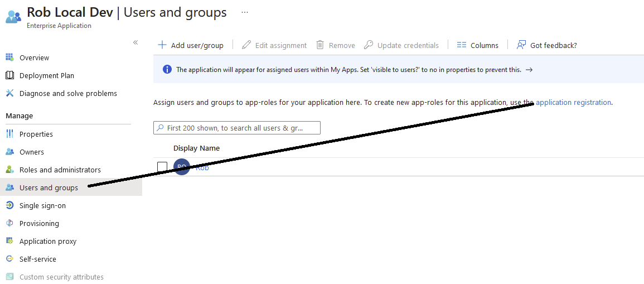
Task: Open the Rob user link
Action: pyautogui.click(x=202, y=167)
